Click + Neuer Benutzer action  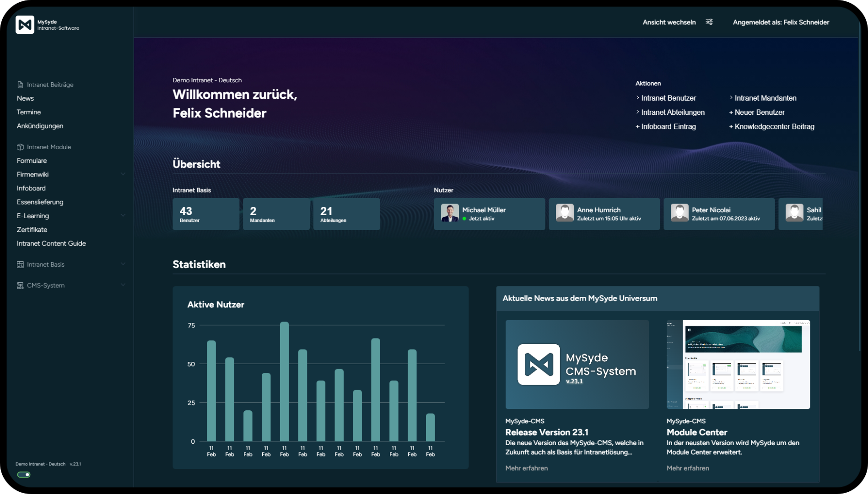tap(757, 112)
